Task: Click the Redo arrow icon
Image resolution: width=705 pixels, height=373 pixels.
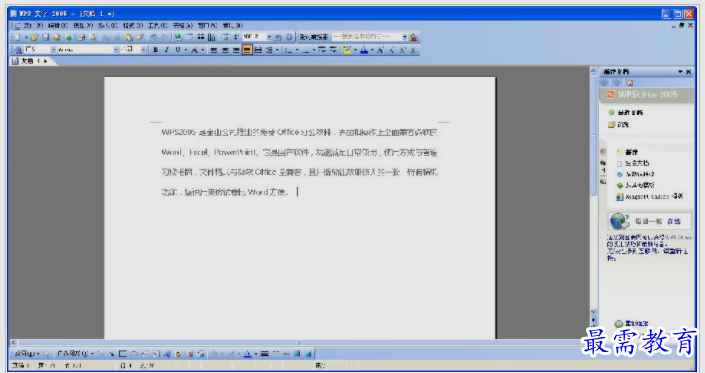Action: (165, 37)
